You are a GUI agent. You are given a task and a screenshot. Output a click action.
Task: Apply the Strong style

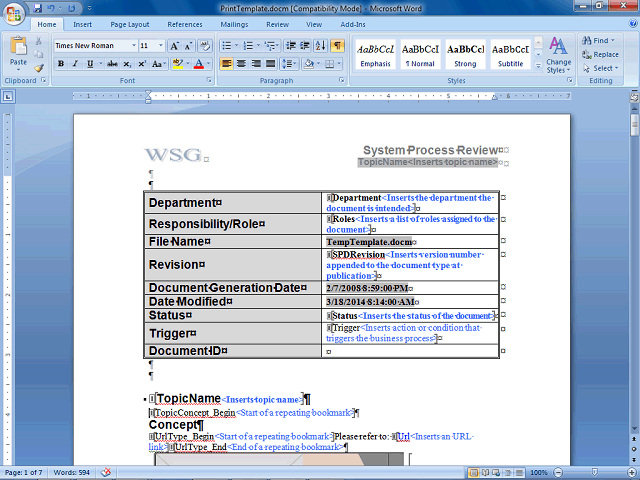pyautogui.click(x=465, y=55)
